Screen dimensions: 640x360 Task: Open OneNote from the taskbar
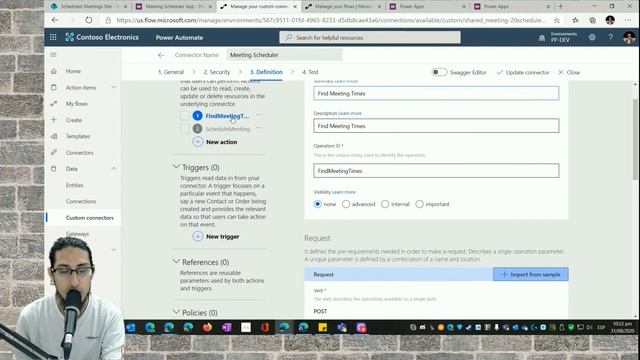tap(227, 327)
